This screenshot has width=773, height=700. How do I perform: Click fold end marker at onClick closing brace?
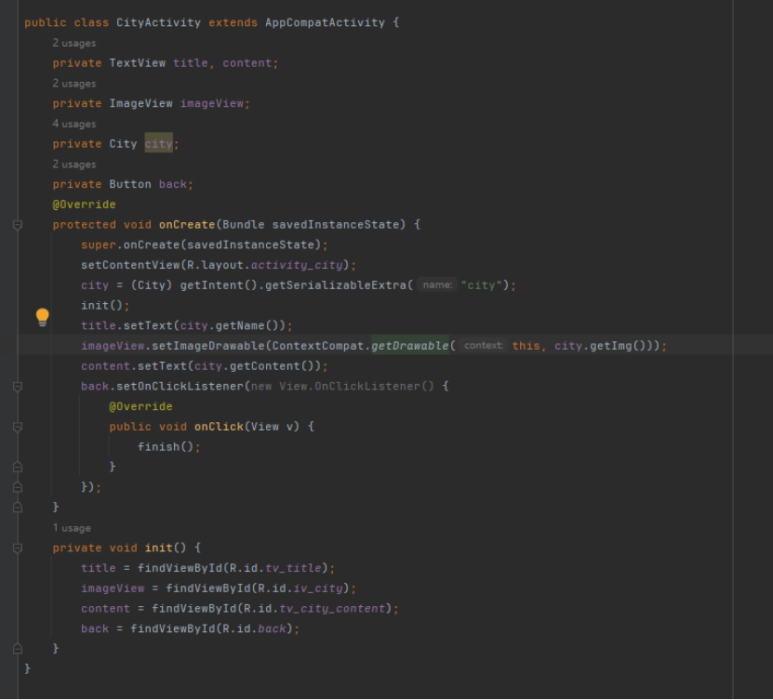coord(18,467)
